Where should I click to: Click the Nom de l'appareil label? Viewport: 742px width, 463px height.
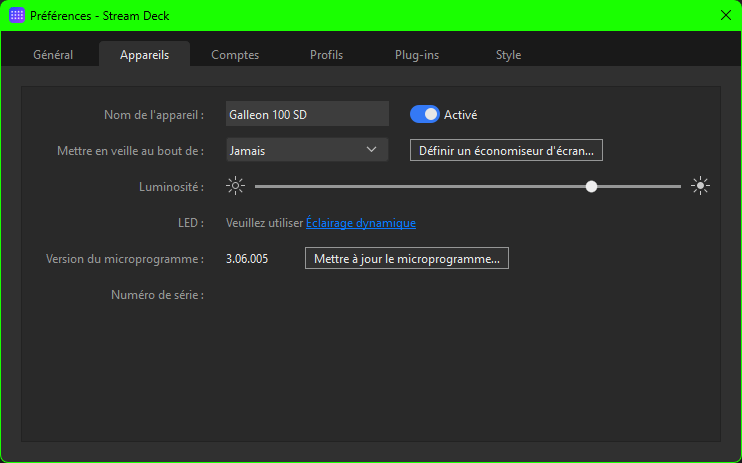pyautogui.click(x=154, y=115)
